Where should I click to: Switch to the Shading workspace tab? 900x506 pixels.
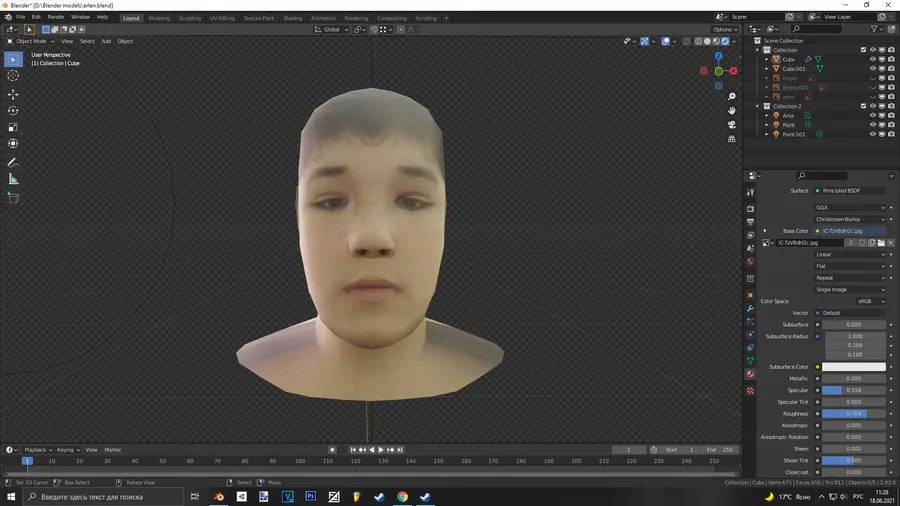[292, 18]
